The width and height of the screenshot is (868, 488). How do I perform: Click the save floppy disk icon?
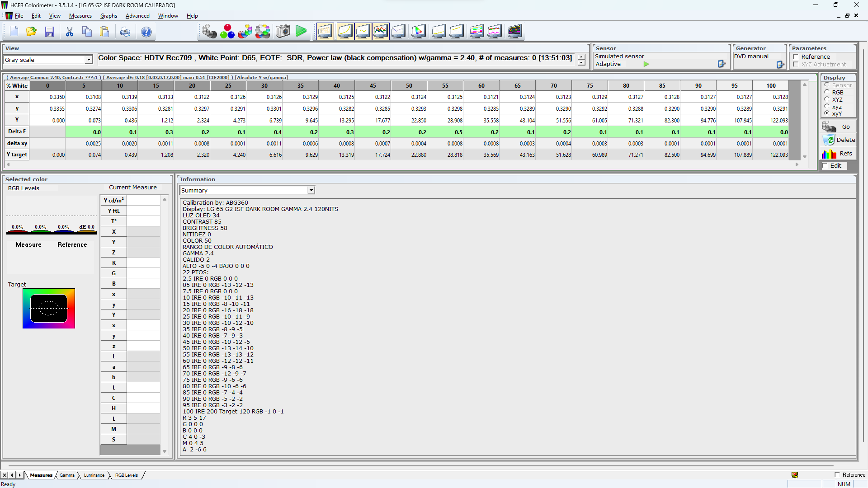click(49, 32)
